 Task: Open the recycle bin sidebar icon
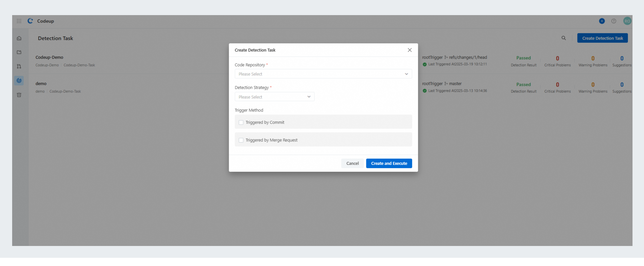[x=19, y=95]
